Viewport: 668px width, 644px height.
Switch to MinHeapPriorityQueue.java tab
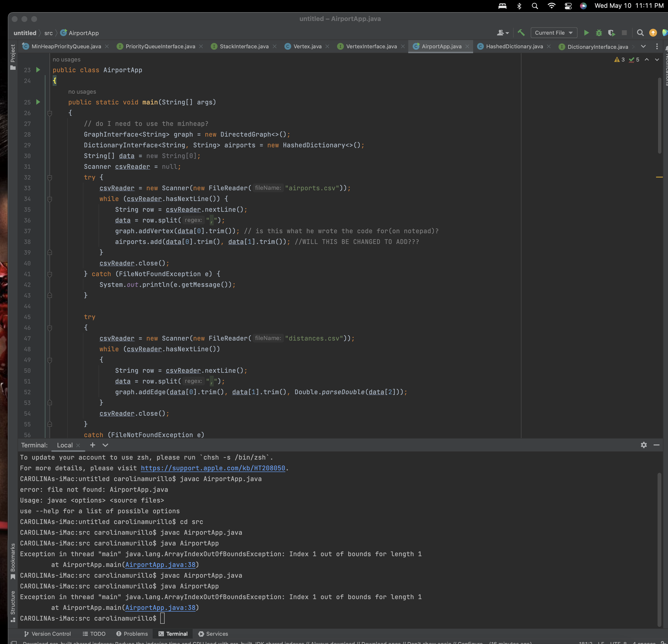tap(66, 46)
